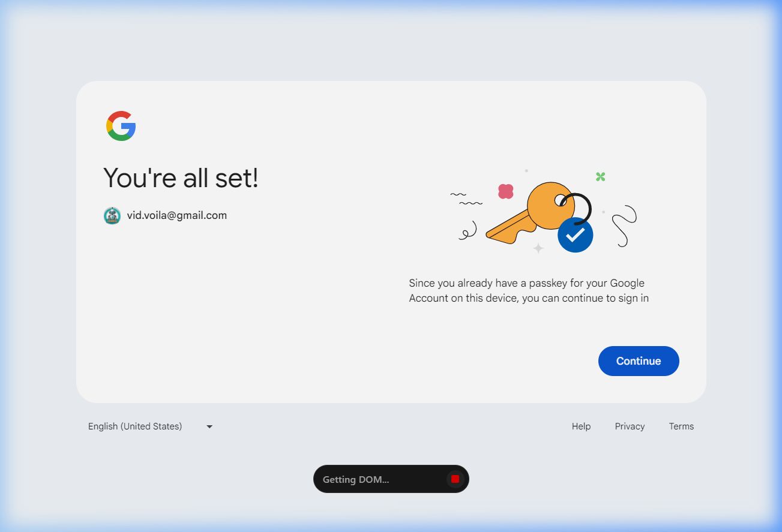Click the "You're all set!" heading

tap(181, 178)
